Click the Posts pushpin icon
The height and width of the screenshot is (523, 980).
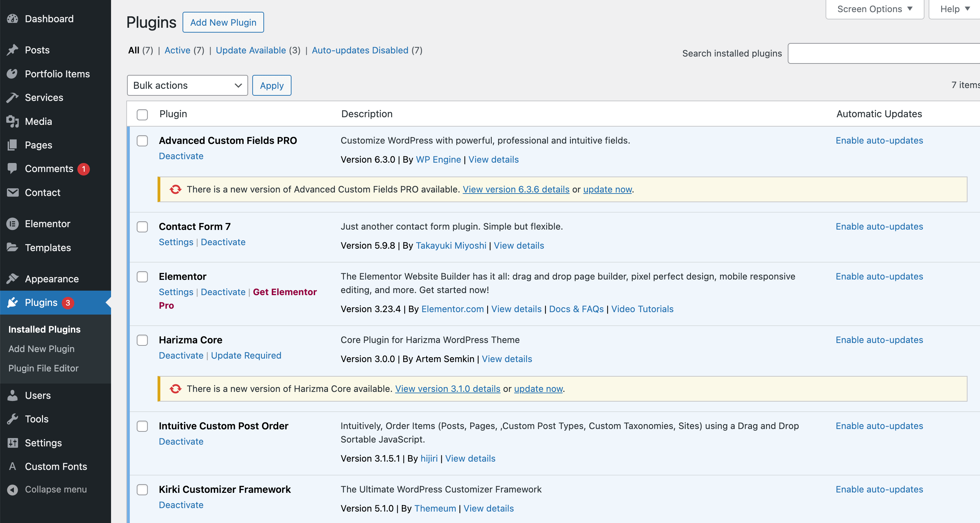click(x=12, y=50)
